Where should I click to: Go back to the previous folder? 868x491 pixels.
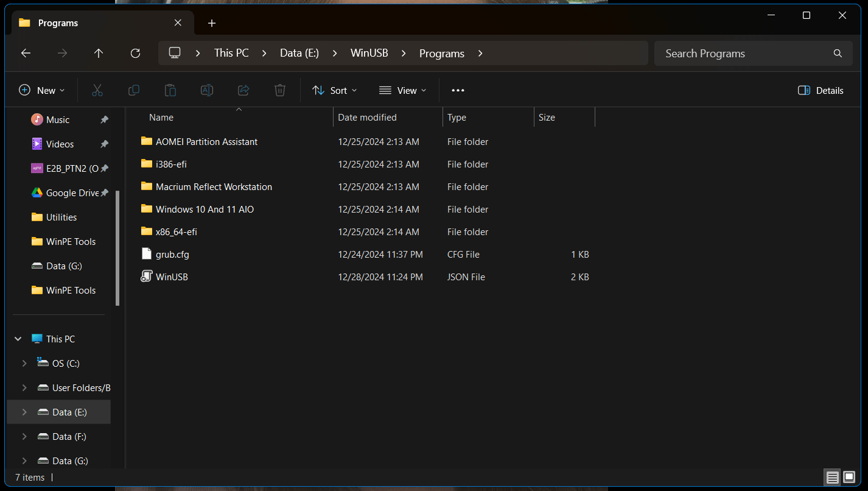(26, 54)
